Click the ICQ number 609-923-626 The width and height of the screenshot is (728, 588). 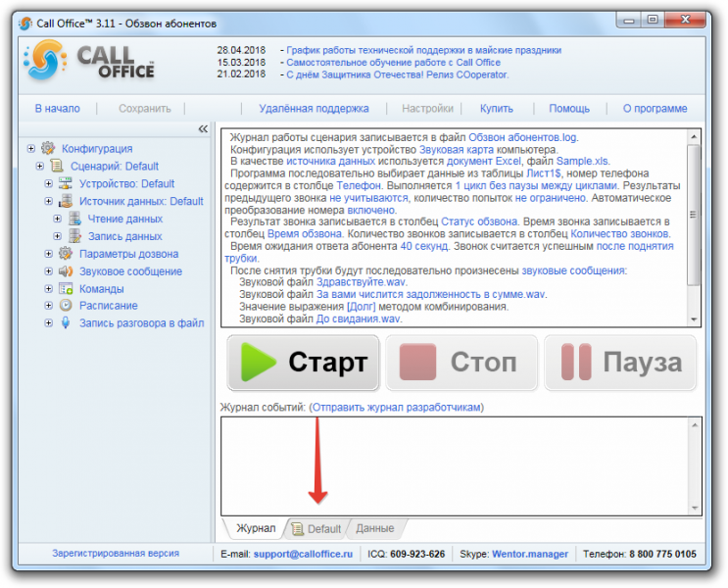click(x=417, y=554)
